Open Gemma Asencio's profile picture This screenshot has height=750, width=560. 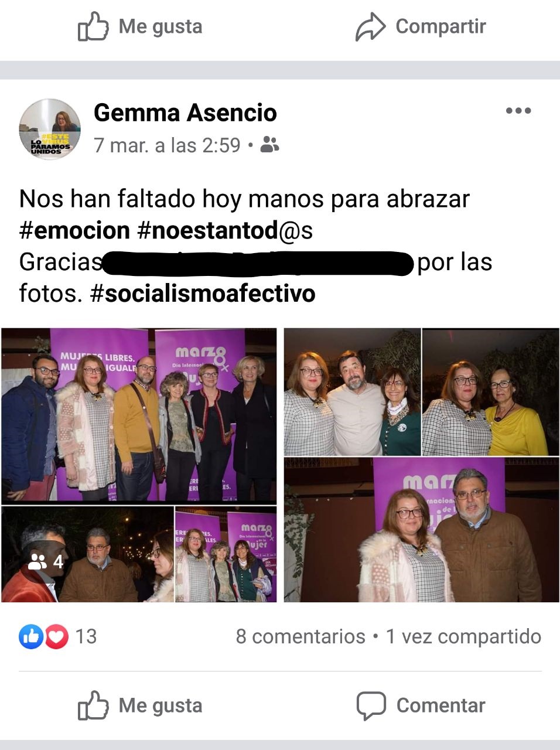[50, 129]
